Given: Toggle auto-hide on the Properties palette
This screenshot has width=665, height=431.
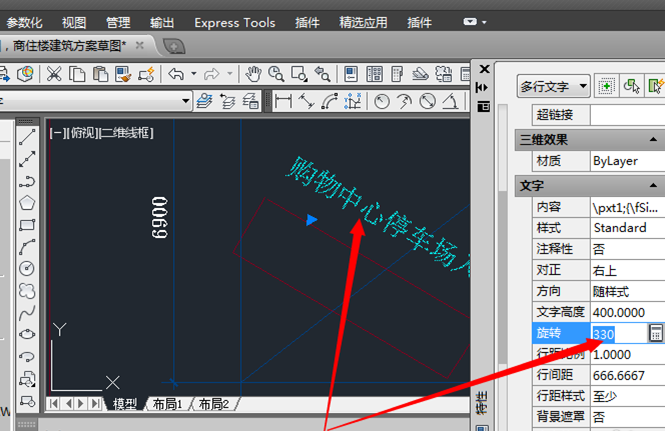Looking at the screenshot, I should click(x=483, y=87).
